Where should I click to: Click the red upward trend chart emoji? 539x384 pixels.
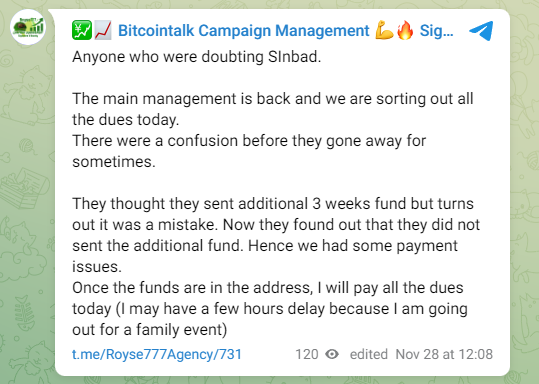click(103, 30)
